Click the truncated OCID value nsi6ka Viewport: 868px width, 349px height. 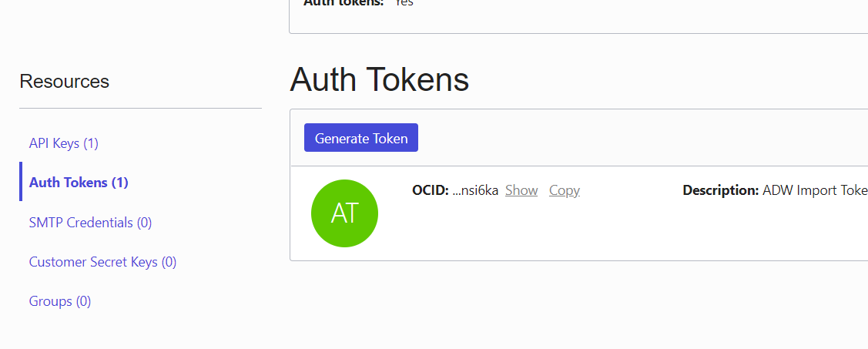pos(475,190)
